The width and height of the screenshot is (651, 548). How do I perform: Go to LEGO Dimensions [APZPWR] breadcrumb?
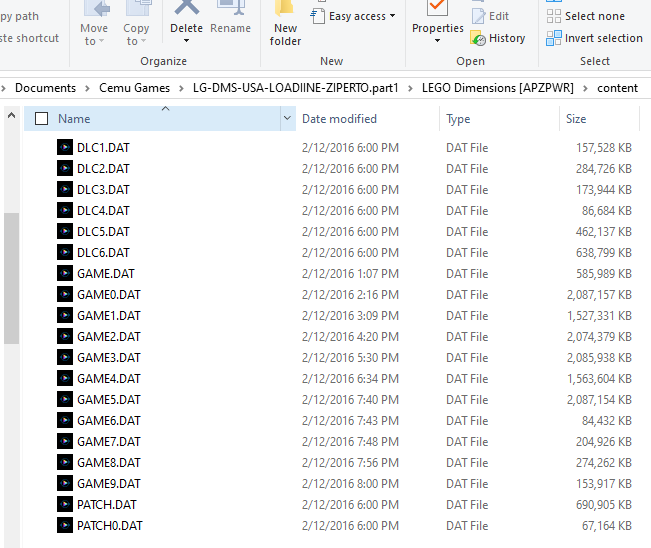[x=498, y=88]
